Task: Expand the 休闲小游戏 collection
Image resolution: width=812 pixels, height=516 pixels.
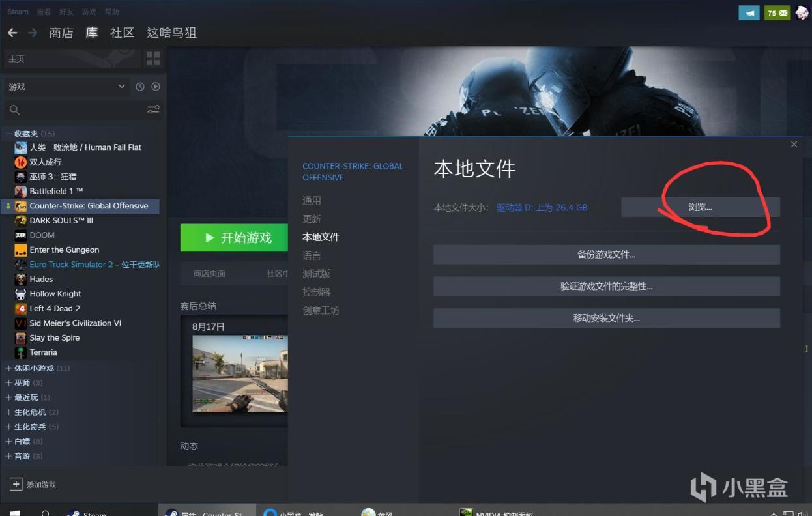Action: point(8,368)
